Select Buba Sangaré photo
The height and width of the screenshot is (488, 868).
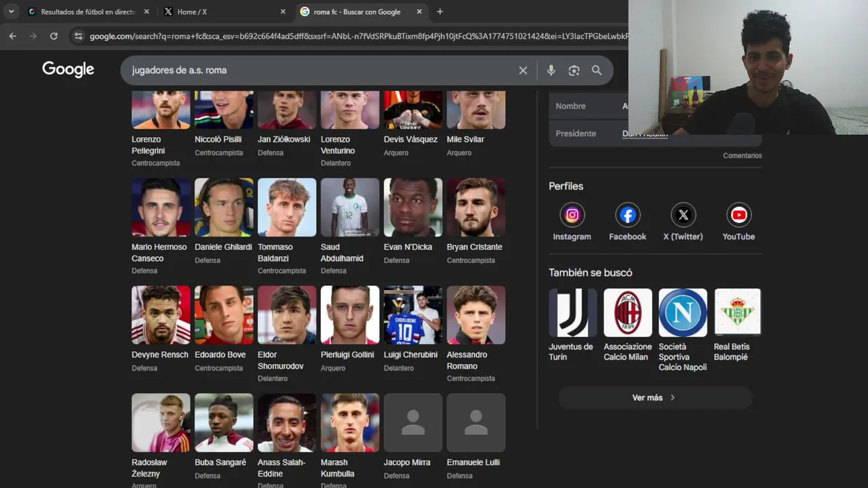[x=224, y=423]
